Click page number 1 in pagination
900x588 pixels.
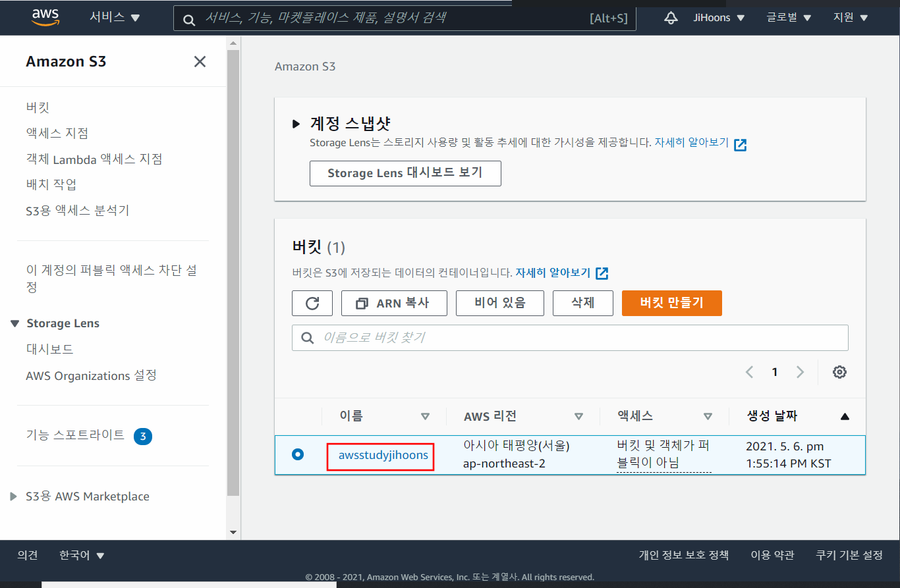coord(775,372)
